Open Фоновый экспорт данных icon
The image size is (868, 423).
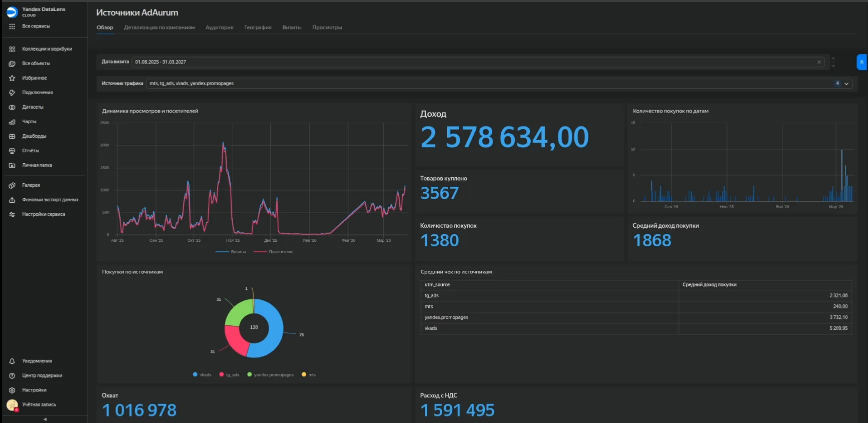point(12,200)
